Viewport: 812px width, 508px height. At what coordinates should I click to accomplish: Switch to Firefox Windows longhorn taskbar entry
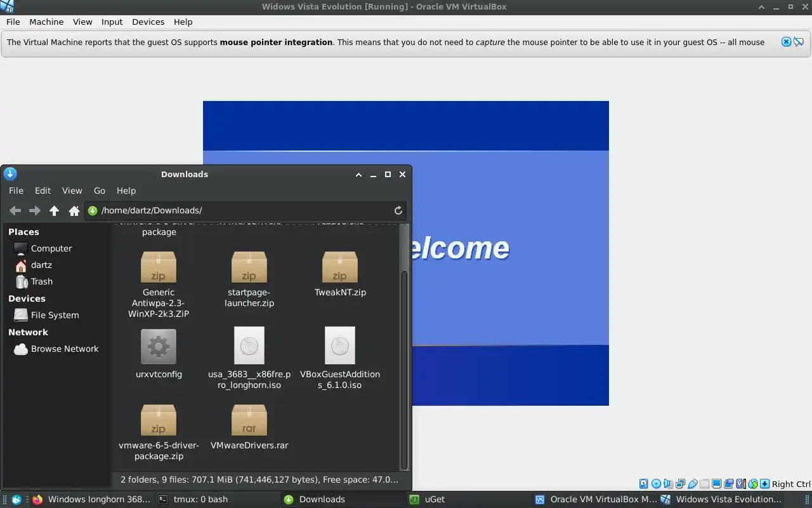click(x=91, y=500)
